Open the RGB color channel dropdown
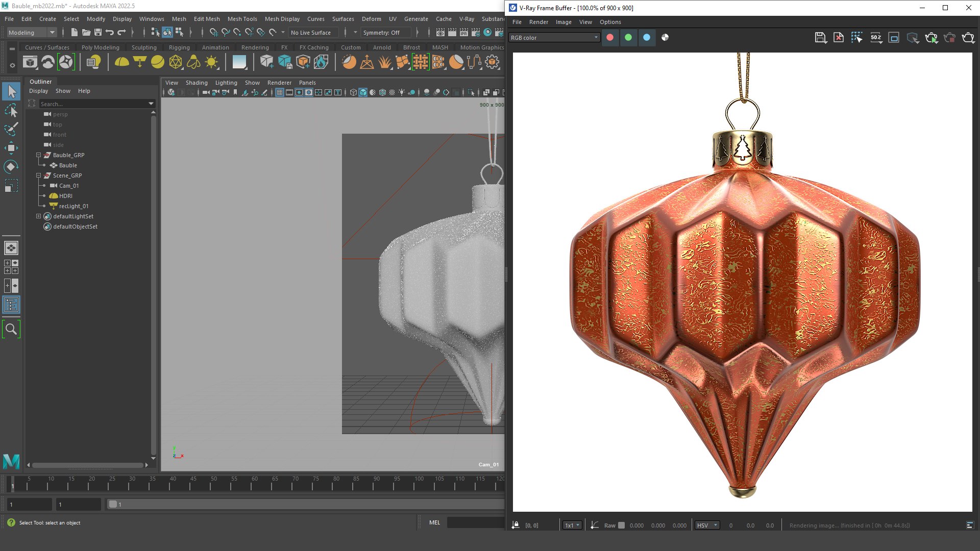 coord(554,38)
